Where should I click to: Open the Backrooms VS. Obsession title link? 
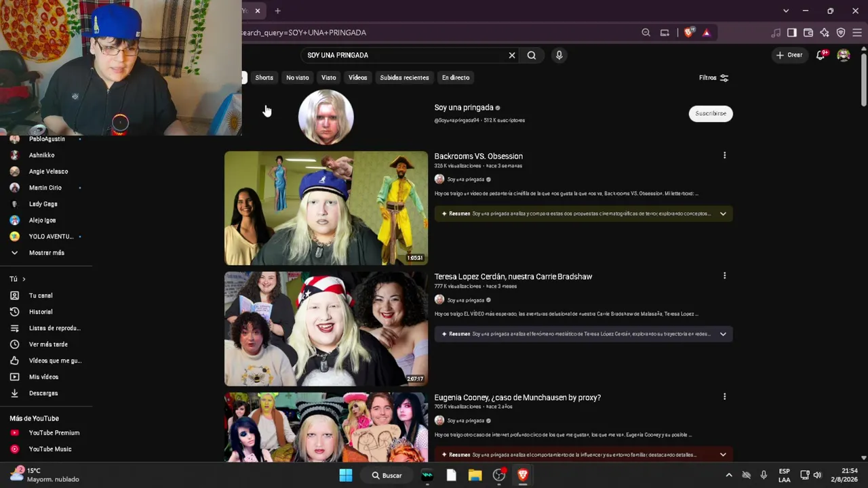pyautogui.click(x=479, y=157)
